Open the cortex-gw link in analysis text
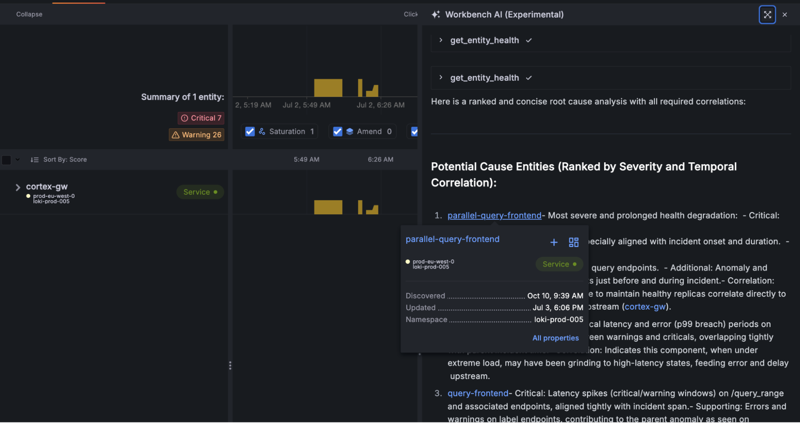This screenshot has width=800, height=423. click(x=645, y=307)
